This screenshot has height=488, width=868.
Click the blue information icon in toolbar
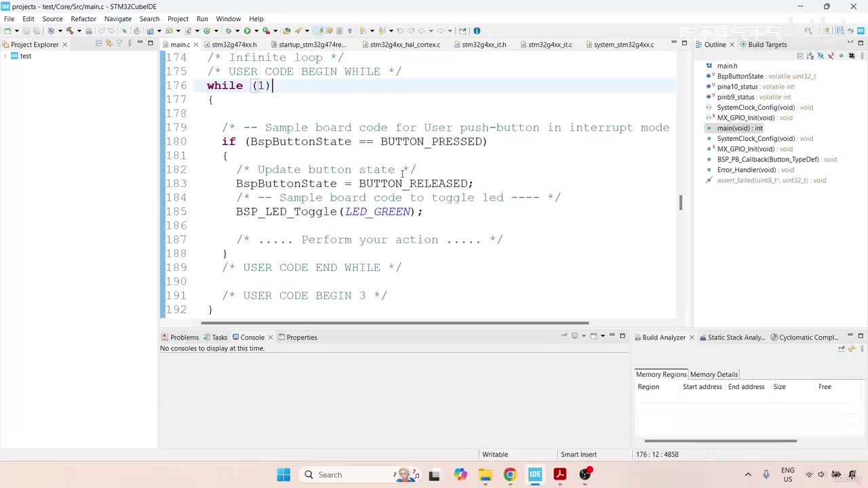click(477, 30)
